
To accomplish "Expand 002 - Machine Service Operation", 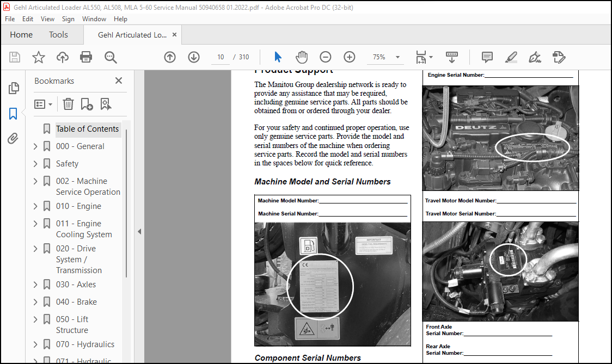I will click(35, 181).
